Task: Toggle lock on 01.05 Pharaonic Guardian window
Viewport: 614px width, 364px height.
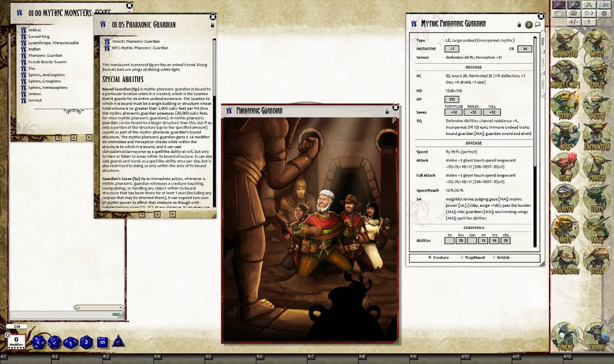Action: click(x=213, y=25)
